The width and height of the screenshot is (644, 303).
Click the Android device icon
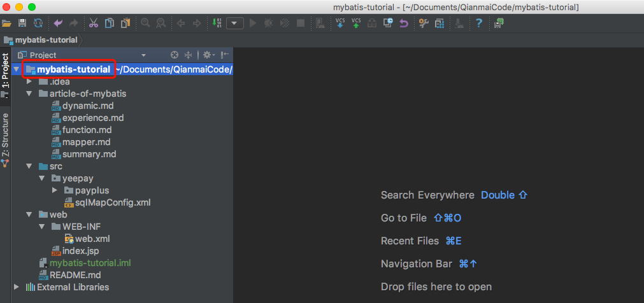pyautogui.click(x=320, y=24)
